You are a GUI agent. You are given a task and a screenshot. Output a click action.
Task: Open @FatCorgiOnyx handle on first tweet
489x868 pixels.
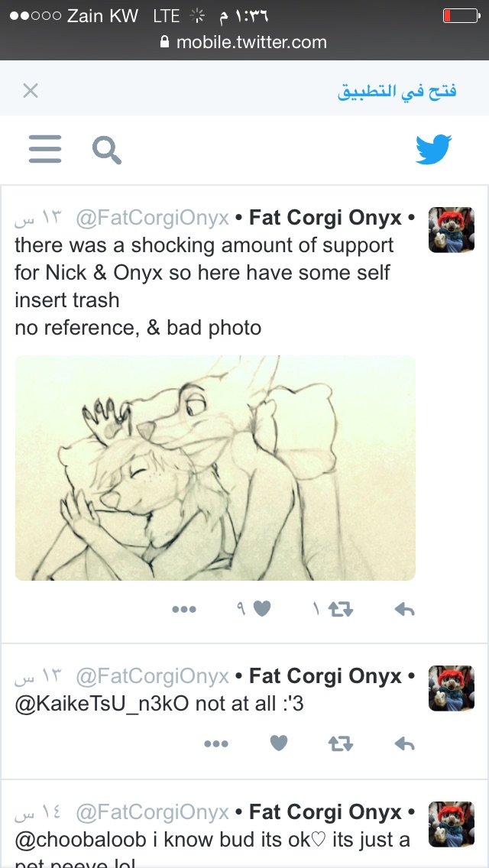tap(152, 218)
